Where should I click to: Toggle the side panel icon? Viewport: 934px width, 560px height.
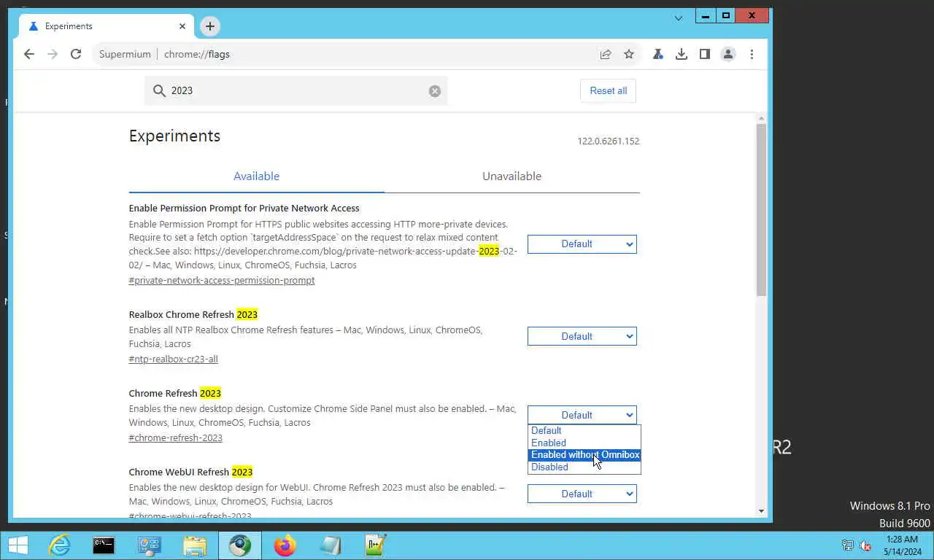[x=705, y=54]
